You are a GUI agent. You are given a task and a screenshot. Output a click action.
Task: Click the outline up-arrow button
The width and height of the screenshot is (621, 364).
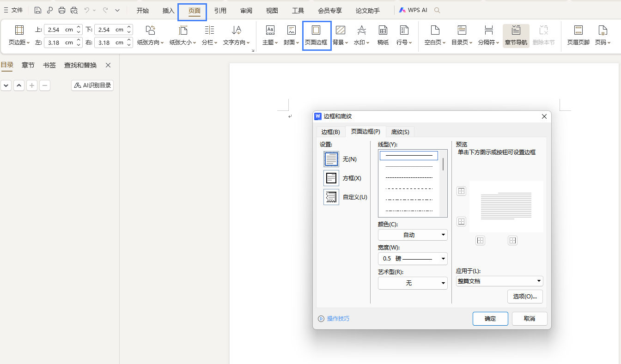[19, 85]
